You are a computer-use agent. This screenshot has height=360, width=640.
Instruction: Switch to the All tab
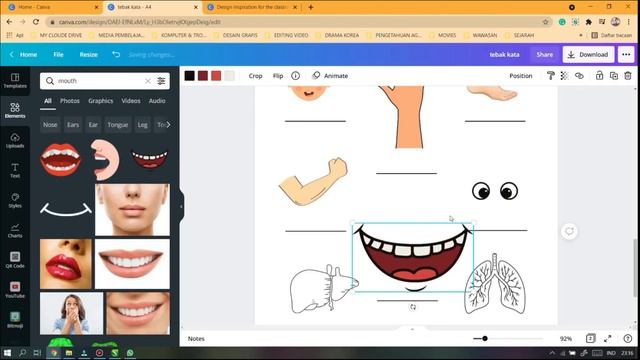click(48, 101)
